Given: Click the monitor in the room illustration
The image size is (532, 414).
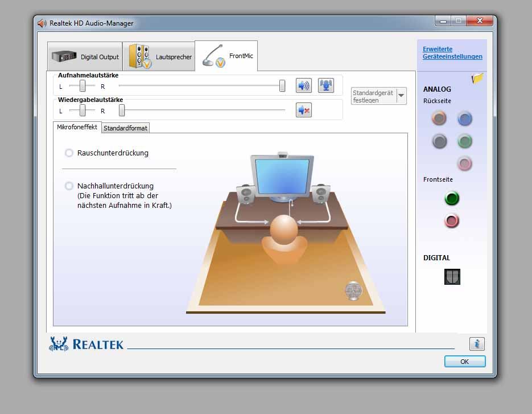Looking at the screenshot, I should [282, 177].
